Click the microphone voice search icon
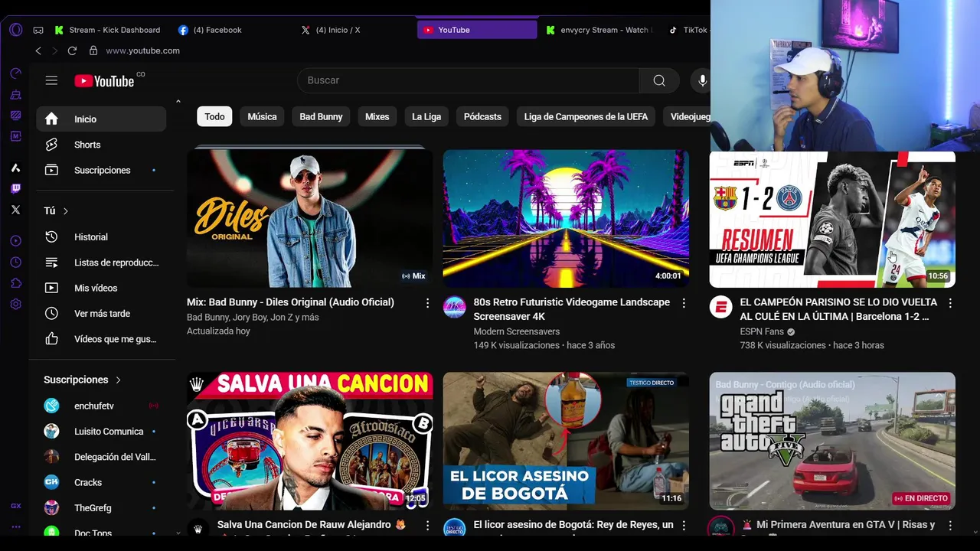Image resolution: width=980 pixels, height=551 pixels. 702,80
